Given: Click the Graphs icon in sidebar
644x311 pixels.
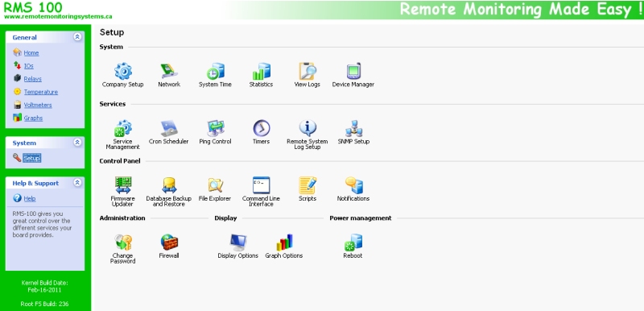Looking at the screenshot, I should click(17, 118).
